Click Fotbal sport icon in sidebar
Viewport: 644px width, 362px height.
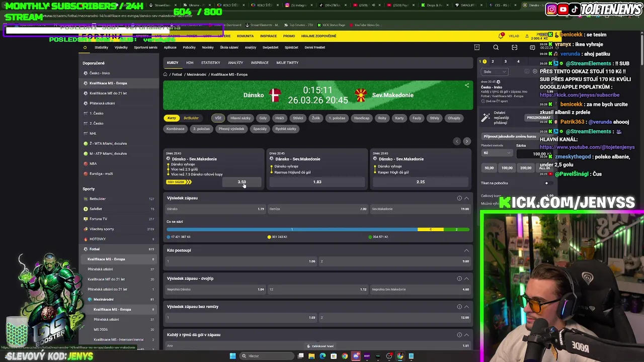(86, 249)
